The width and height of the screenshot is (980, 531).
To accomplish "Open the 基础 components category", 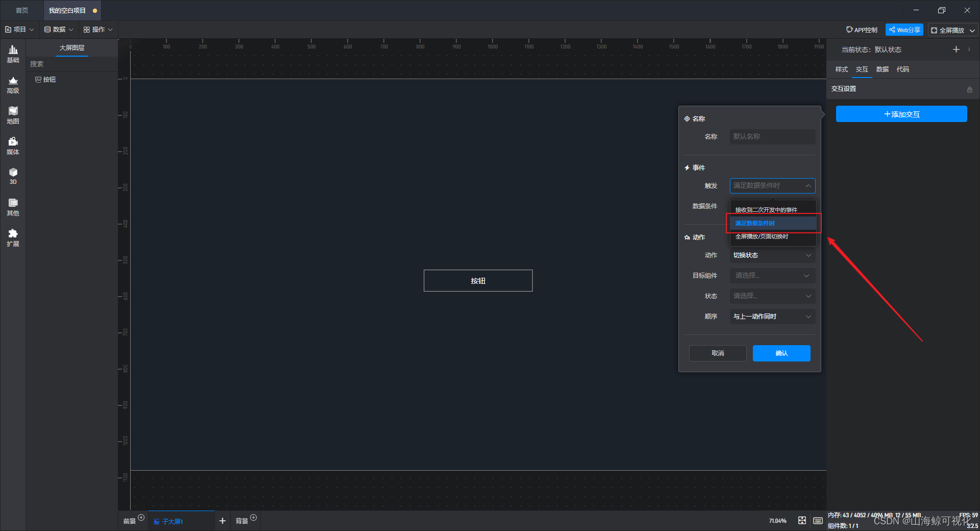I will [x=13, y=54].
